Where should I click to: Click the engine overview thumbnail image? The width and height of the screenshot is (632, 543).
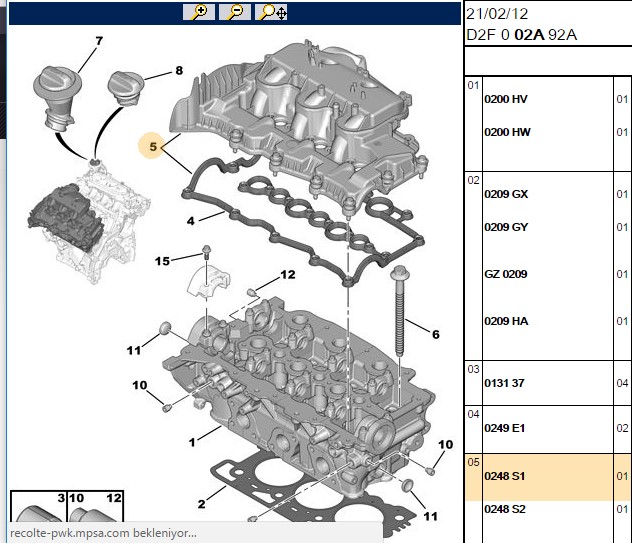(x=89, y=221)
